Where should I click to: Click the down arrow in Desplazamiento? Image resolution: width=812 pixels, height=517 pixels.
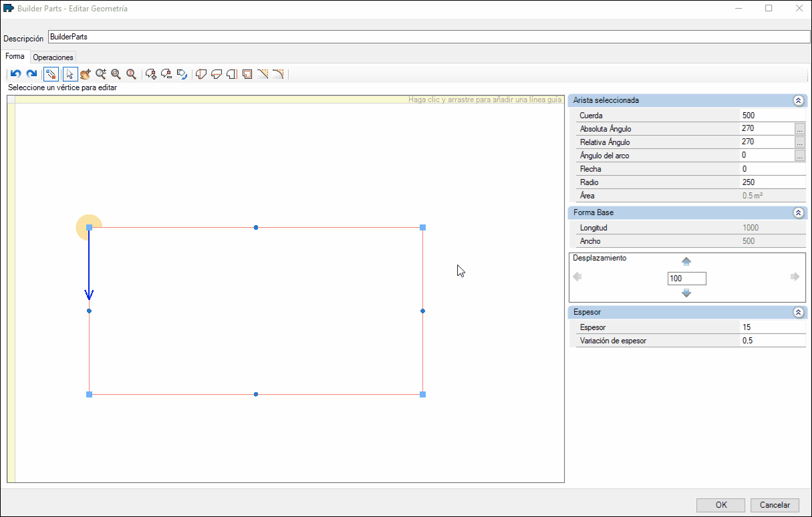click(x=686, y=293)
